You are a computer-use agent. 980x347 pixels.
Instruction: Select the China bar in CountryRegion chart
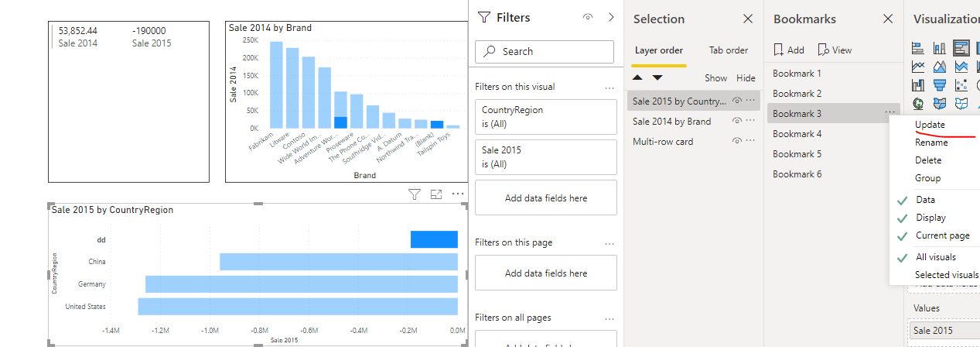(338, 261)
